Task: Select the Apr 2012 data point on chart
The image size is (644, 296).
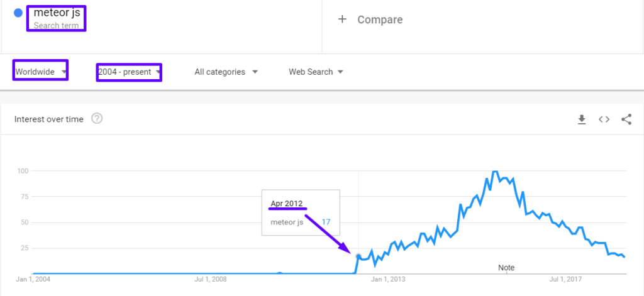Action: (358, 256)
